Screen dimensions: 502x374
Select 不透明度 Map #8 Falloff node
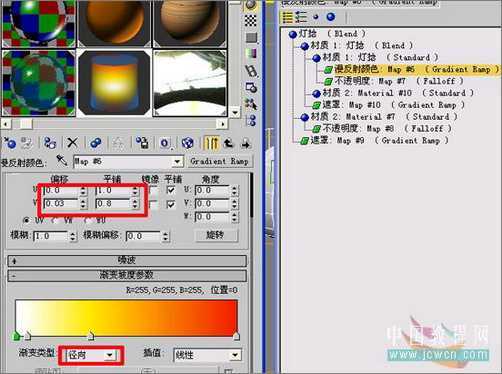pyautogui.click(x=382, y=128)
